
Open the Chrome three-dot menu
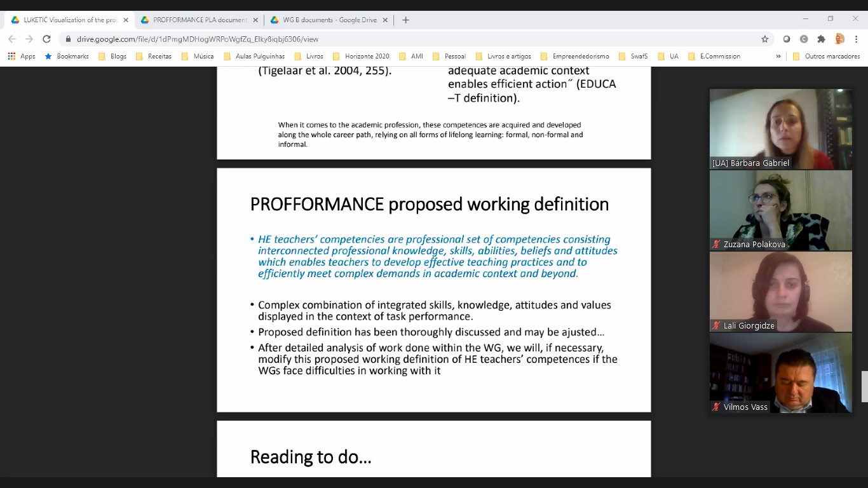(856, 39)
